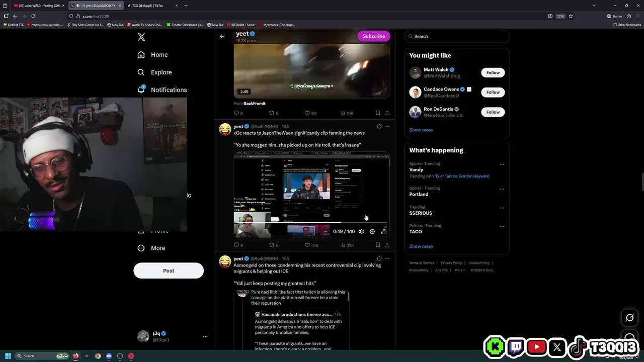
Task: Switch to the TXQ TikTok tab
Action: 153,6
